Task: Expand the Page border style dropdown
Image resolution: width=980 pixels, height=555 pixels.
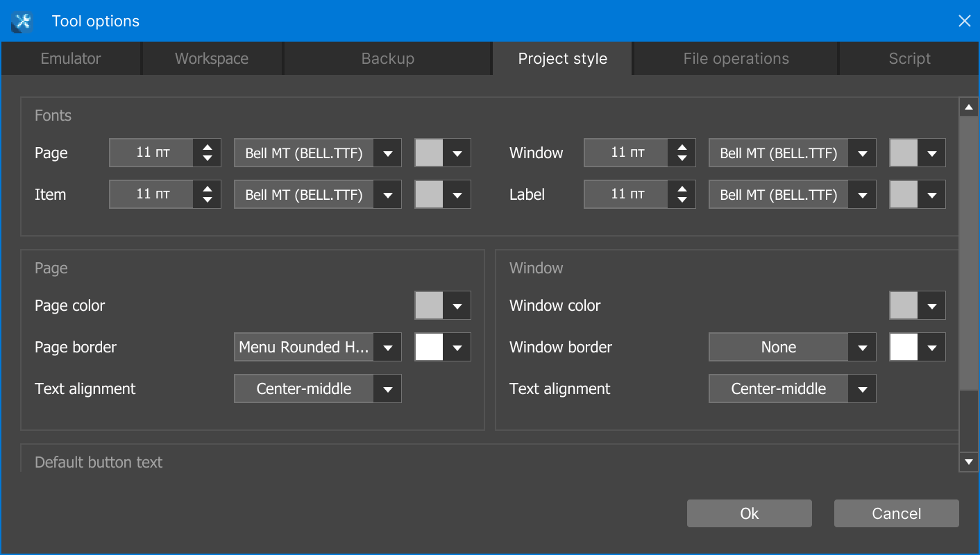Action: [x=387, y=348]
